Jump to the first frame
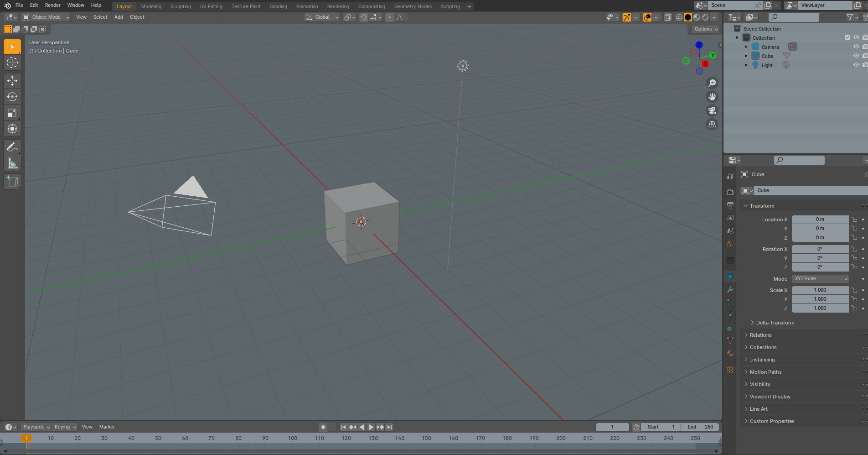The width and height of the screenshot is (868, 455). (344, 427)
